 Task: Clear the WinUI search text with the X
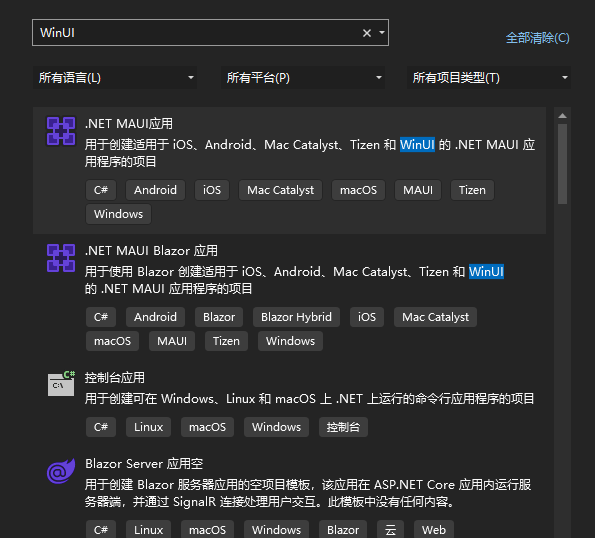[x=367, y=33]
